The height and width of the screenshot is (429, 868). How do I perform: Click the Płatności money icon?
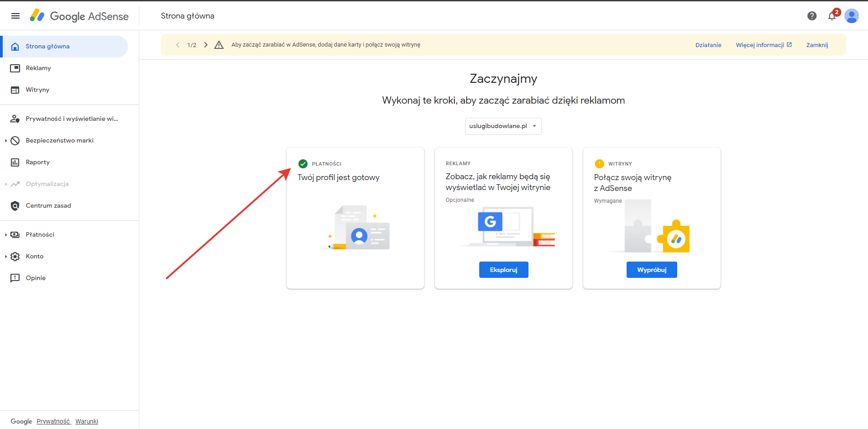(15, 235)
